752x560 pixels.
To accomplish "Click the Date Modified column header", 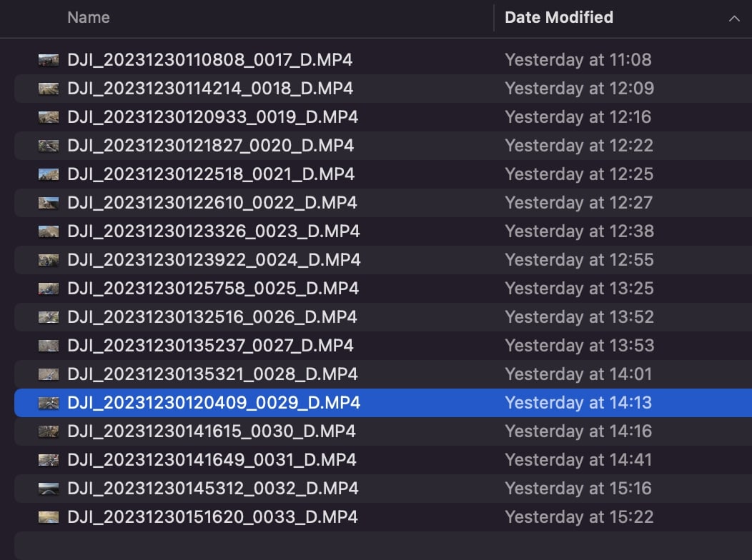I will click(559, 17).
